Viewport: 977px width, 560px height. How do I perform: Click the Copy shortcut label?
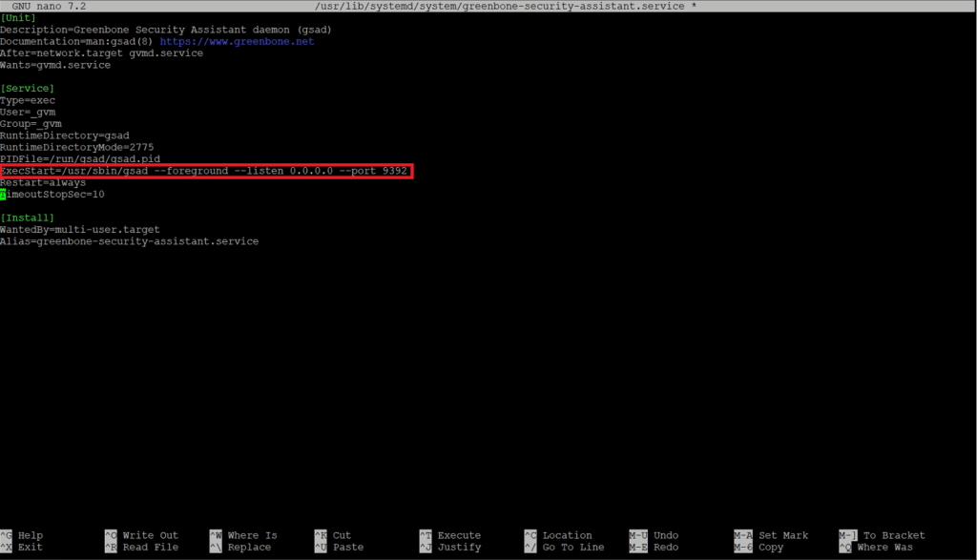tap(771, 547)
